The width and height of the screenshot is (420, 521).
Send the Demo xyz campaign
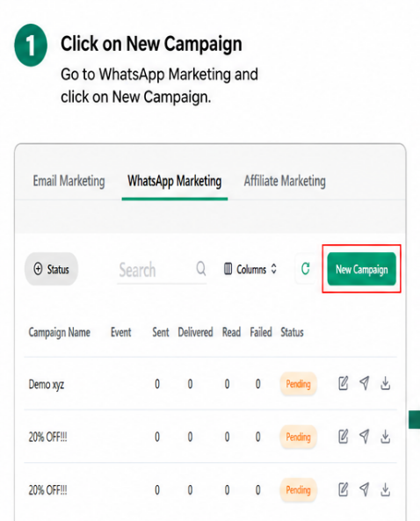pos(365,383)
